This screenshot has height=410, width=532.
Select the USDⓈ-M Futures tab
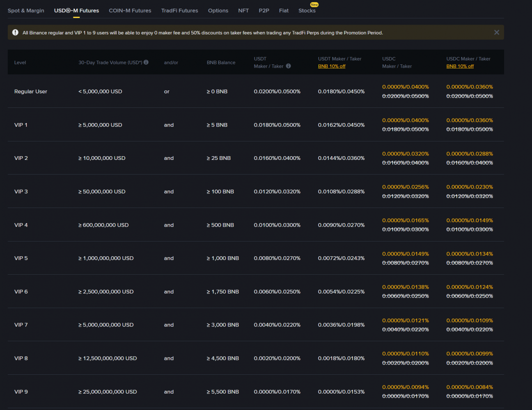pos(76,11)
